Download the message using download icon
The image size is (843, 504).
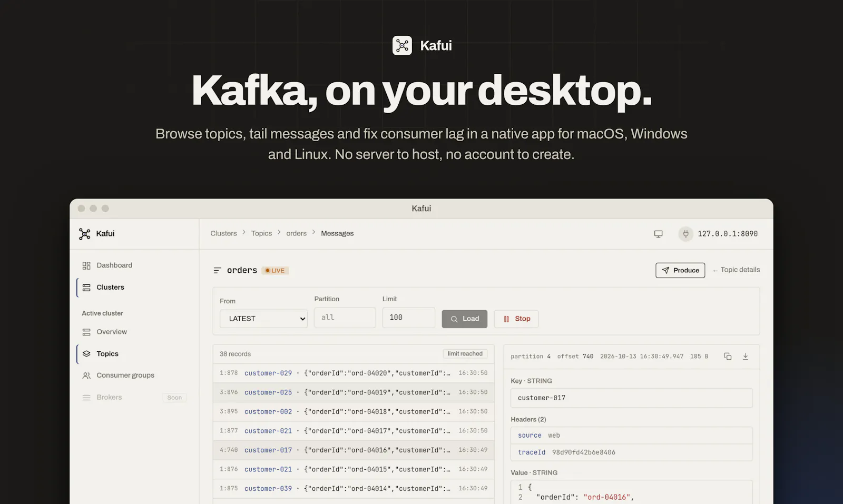click(x=746, y=357)
